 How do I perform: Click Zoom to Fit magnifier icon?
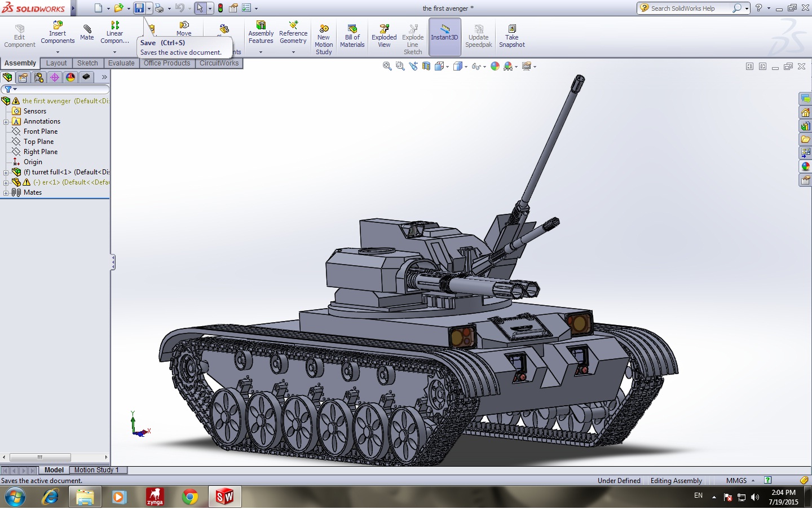click(387, 66)
